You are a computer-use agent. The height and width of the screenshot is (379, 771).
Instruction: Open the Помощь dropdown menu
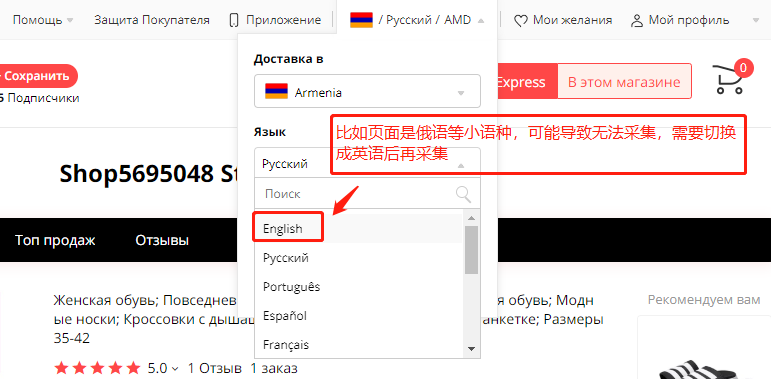point(43,20)
